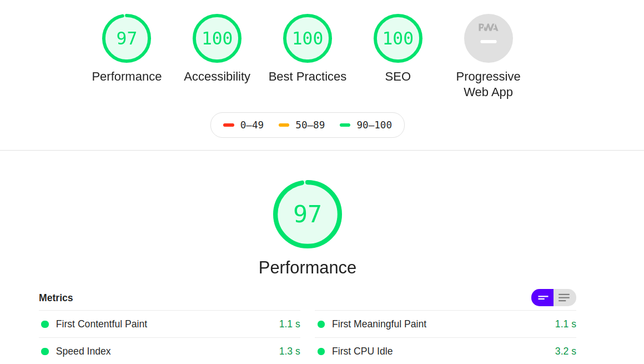644x364 pixels.
Task: Switch metrics to compact bar view
Action: tap(542, 298)
